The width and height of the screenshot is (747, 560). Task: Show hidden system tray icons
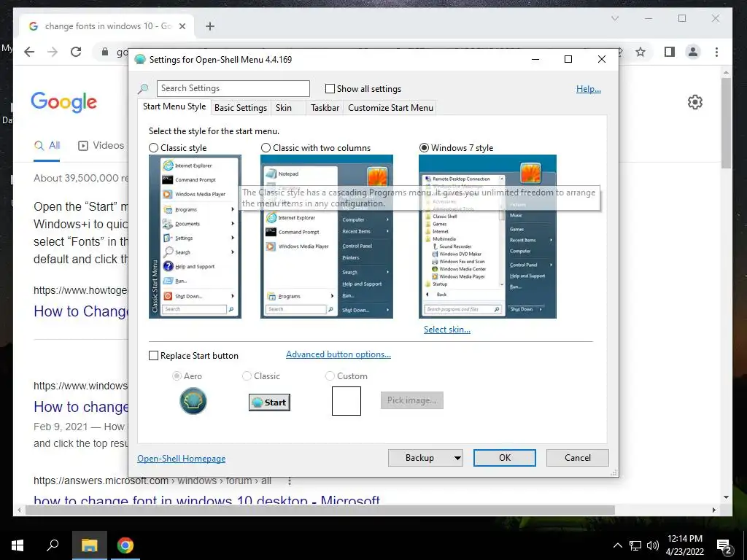[x=617, y=545]
